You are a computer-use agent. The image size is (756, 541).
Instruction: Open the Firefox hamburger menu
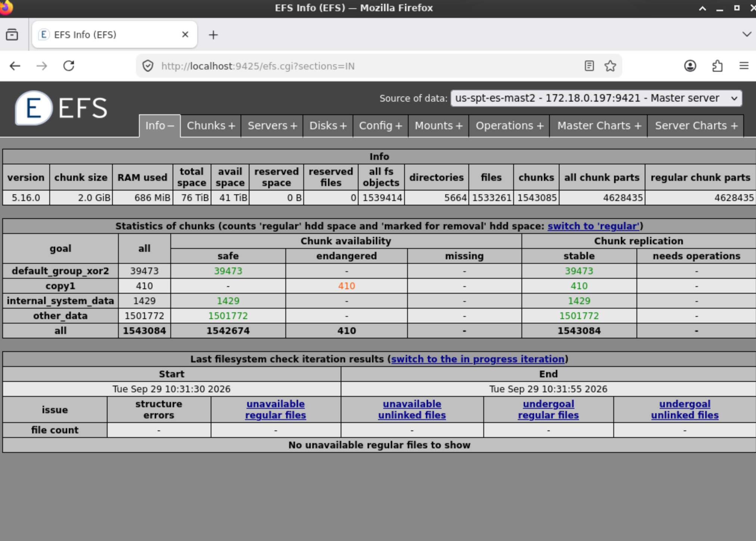coord(744,66)
